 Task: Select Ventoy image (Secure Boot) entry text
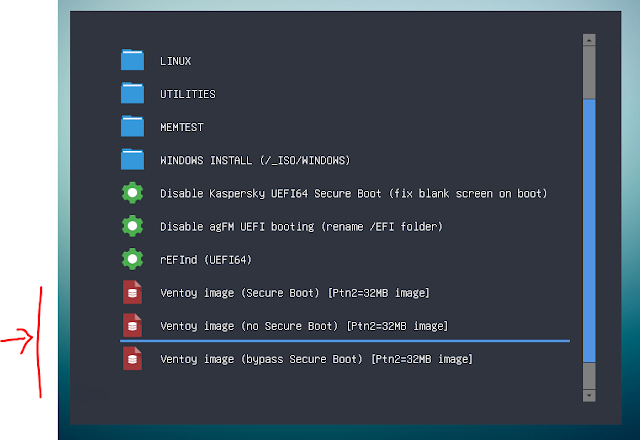(295, 293)
